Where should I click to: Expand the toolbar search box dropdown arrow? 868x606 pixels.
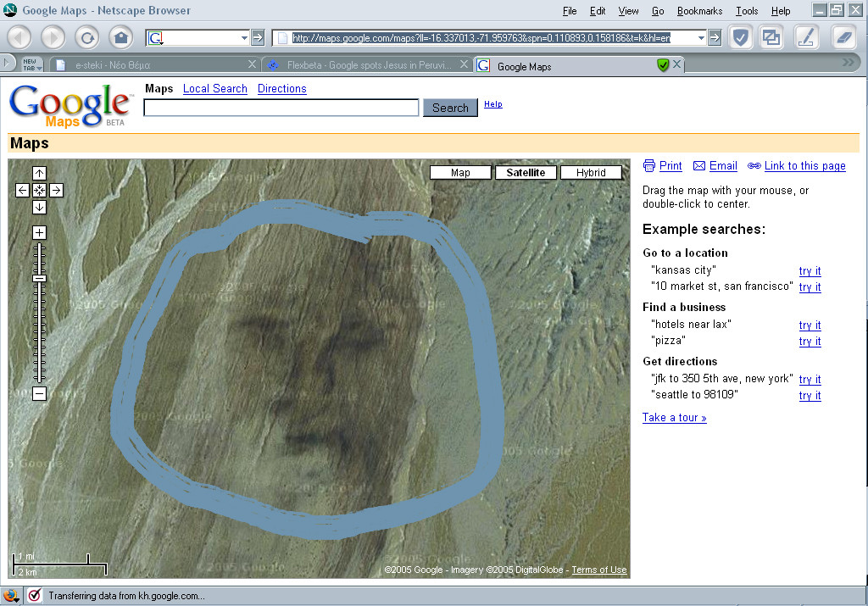[244, 37]
